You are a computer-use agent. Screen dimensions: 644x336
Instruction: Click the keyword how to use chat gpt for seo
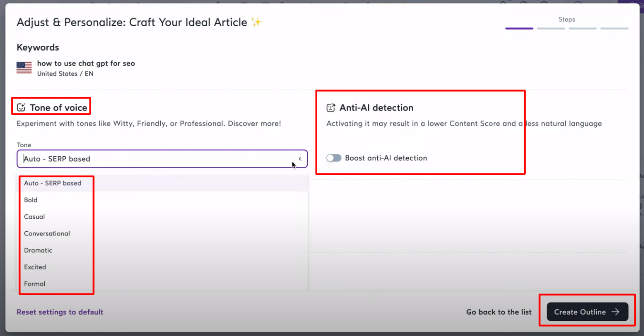tap(86, 63)
